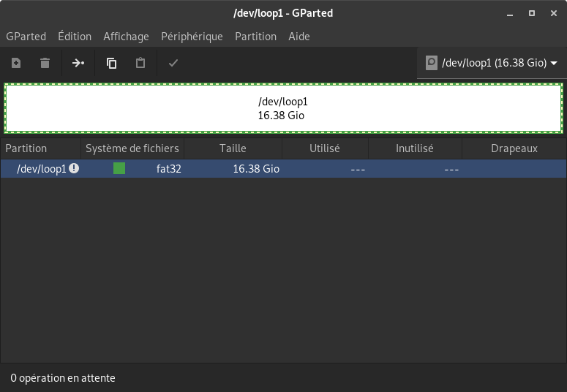Open the Périphérique menu
This screenshot has height=392, width=567.
coord(192,37)
